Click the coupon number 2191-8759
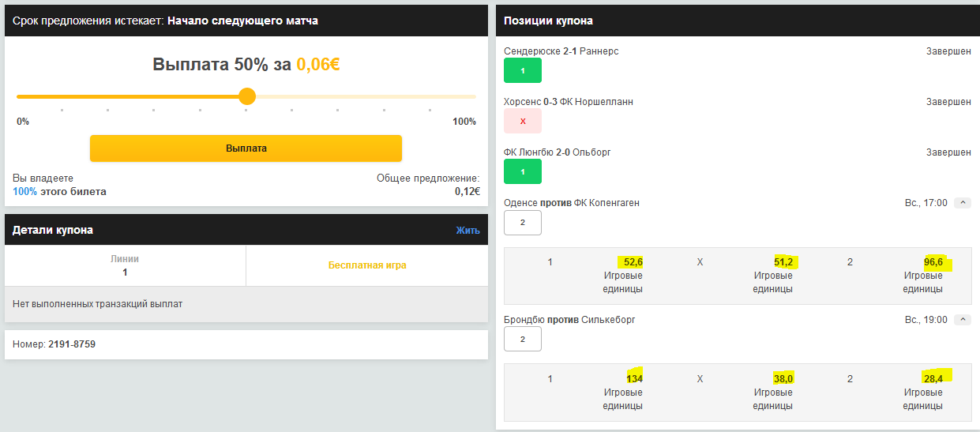Screen dimensions: 980x432 tap(72, 344)
